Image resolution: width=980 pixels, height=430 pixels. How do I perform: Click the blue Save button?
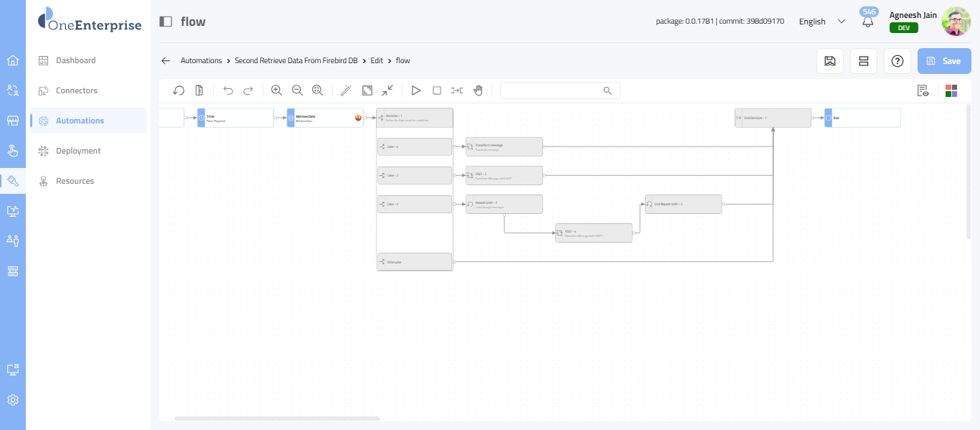(944, 61)
